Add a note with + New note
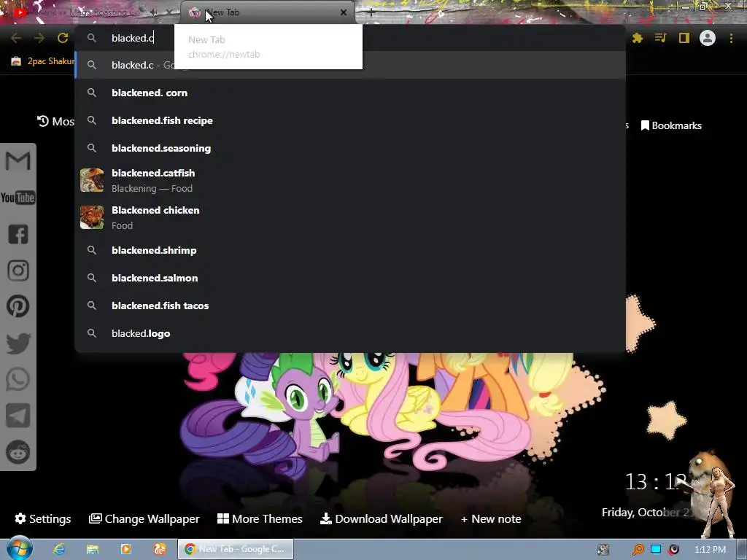Screen dimensions: 747x560 point(491,518)
